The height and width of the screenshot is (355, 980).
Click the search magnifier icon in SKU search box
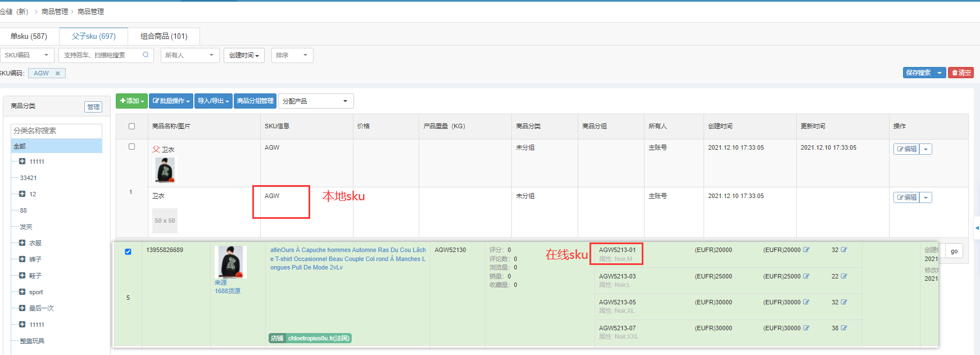tap(146, 55)
